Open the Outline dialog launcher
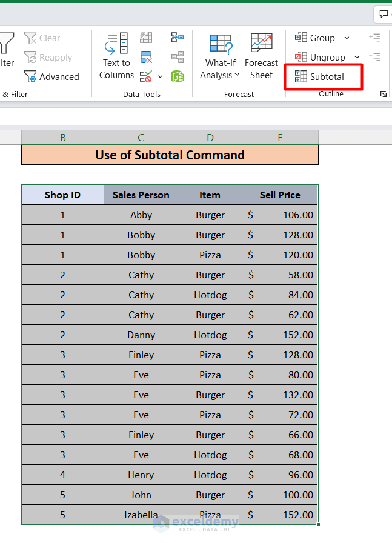Viewport: 392px width, 543px height. tap(383, 94)
